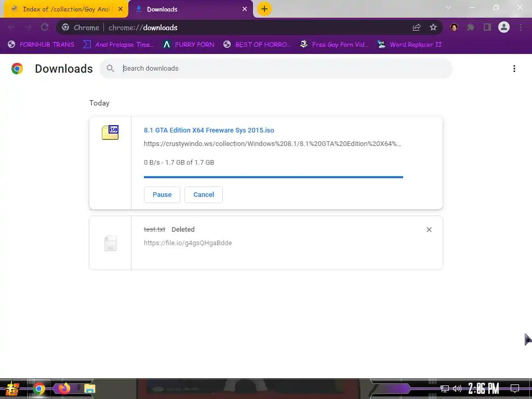Click the volume speaker tray icon
532x399 pixels.
[457, 389]
